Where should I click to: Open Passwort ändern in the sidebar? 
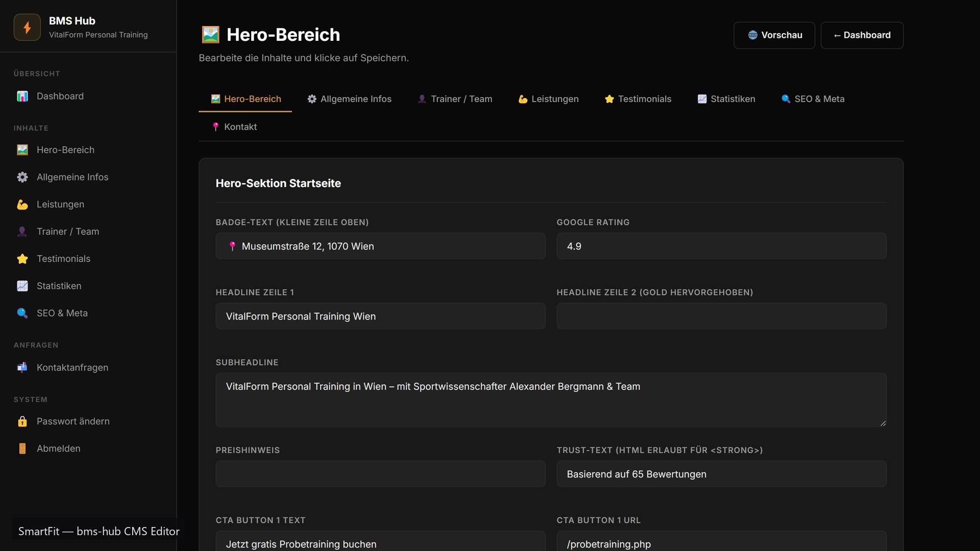point(88,421)
